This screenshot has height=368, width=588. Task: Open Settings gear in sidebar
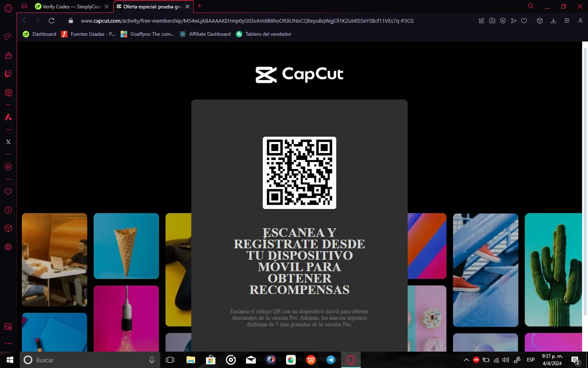coord(8,247)
